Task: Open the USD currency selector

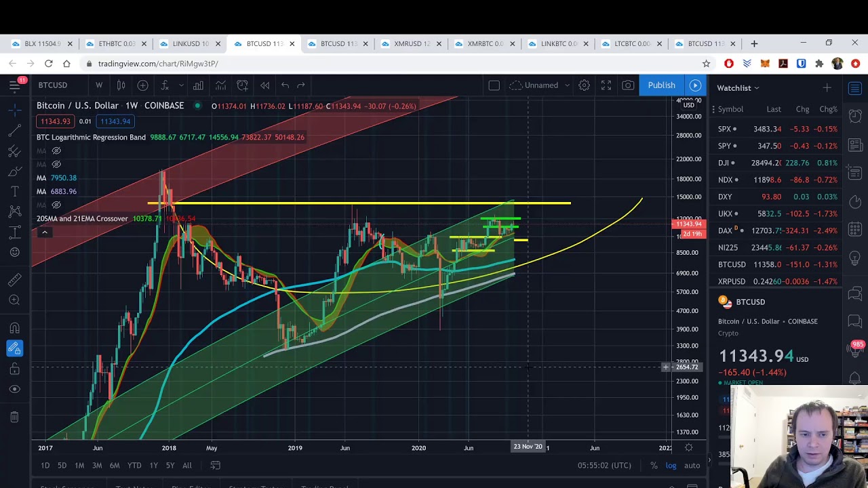Action: [688, 105]
